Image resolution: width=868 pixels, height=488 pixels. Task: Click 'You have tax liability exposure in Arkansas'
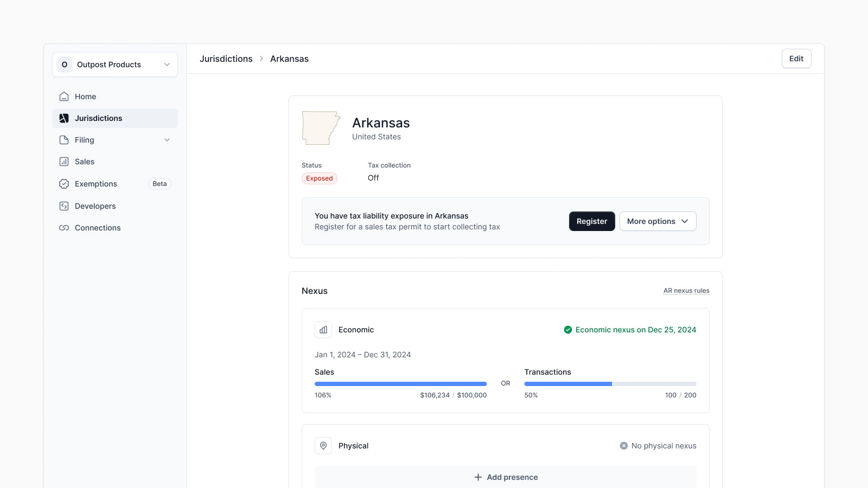click(392, 216)
